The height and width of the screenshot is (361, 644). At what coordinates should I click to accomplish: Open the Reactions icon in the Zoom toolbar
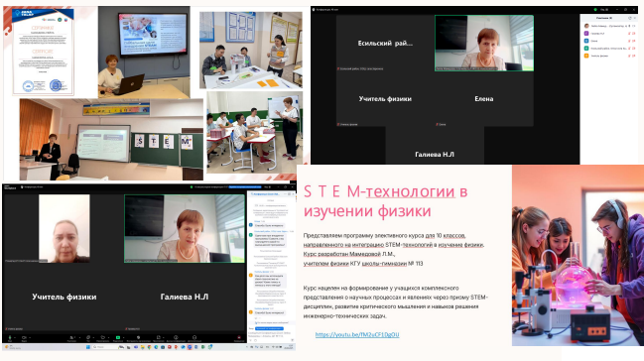click(102, 337)
